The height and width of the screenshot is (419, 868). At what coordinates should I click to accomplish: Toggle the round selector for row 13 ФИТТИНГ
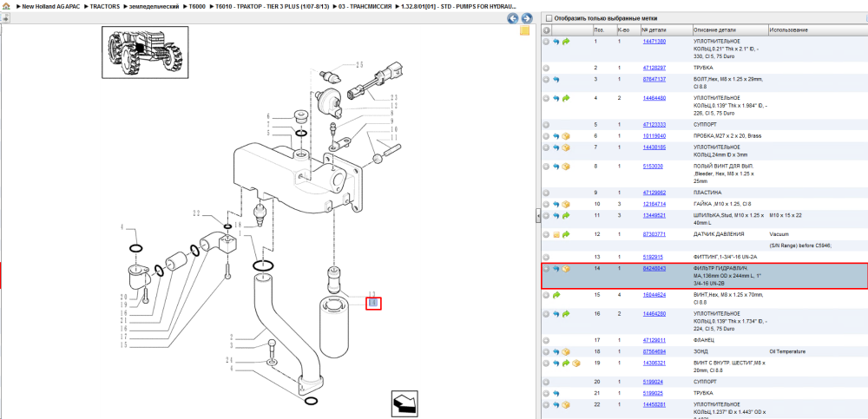[546, 258]
